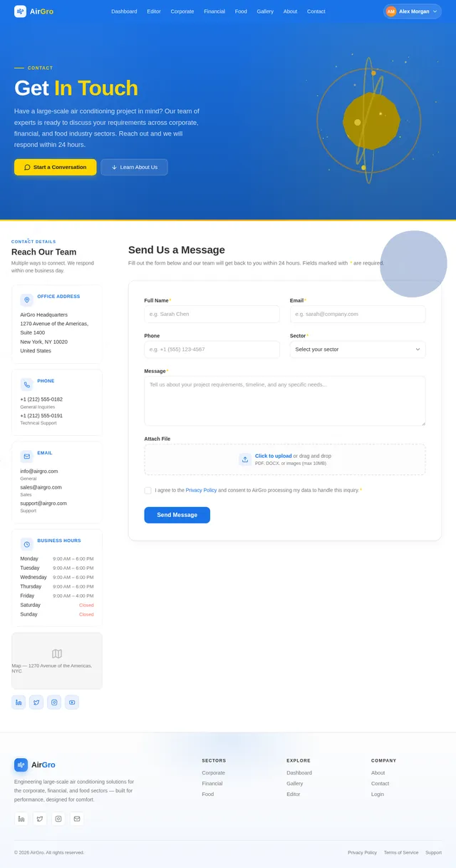Focus the Full Name input field
Screen dimensions: 456x868
coord(212,314)
